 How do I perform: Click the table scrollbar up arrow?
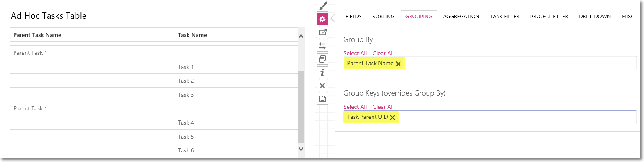(301, 36)
